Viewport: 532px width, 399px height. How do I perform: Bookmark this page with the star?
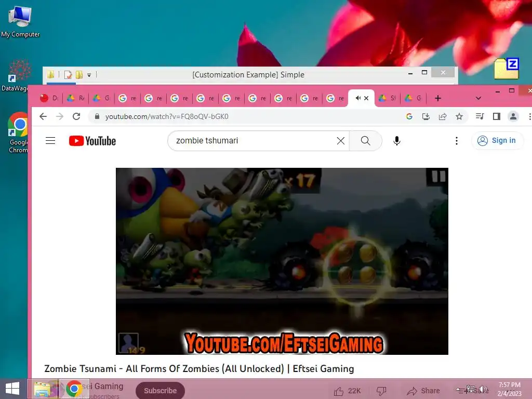459,117
